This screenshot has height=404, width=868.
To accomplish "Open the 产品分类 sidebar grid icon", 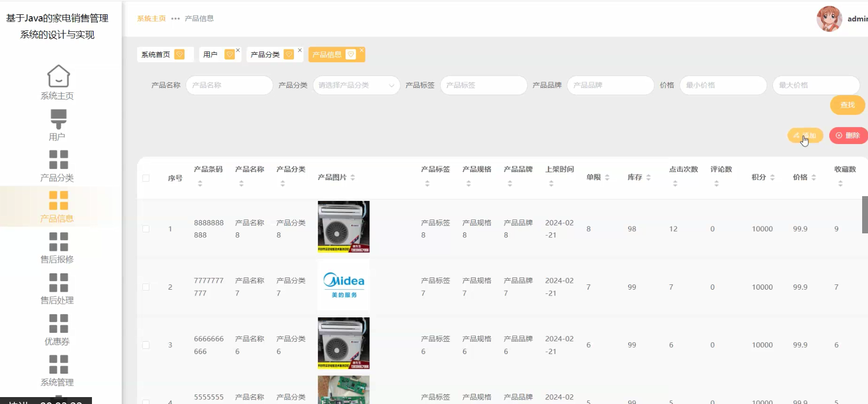I will [58, 159].
